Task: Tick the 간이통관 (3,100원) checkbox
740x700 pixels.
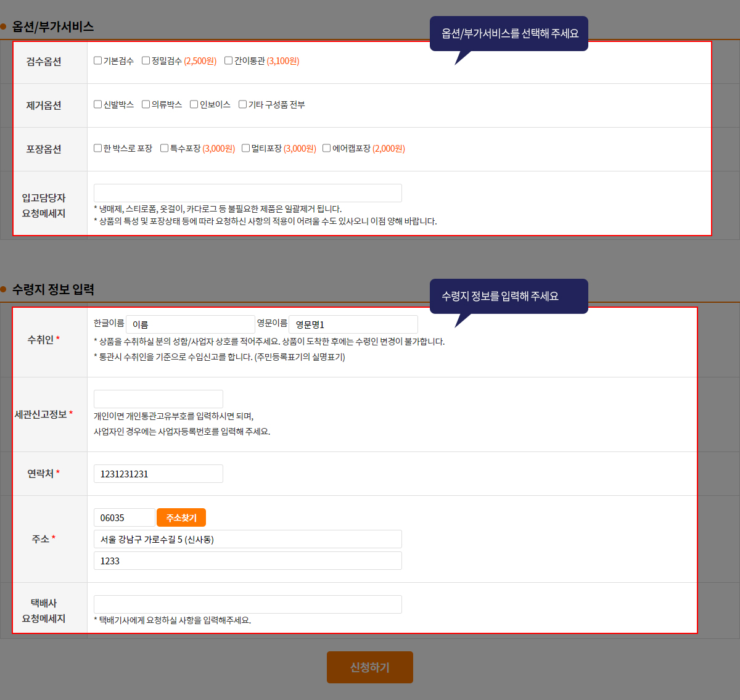Action: [228, 60]
